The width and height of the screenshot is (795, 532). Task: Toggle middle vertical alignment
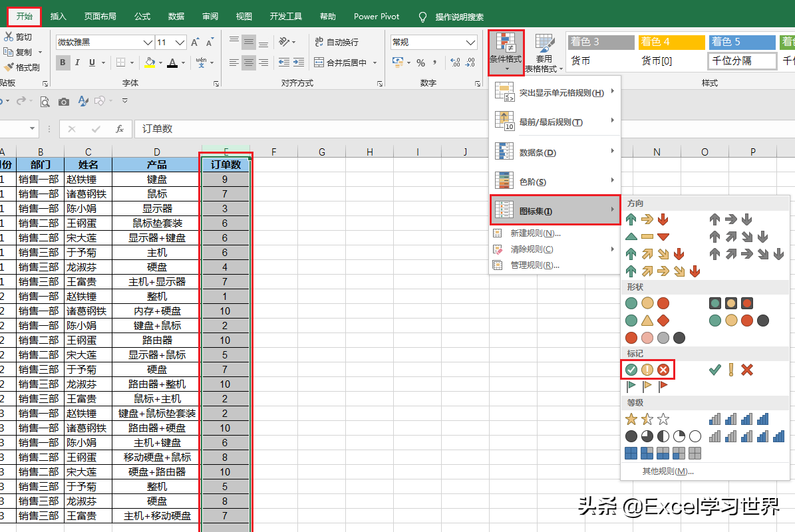click(248, 42)
